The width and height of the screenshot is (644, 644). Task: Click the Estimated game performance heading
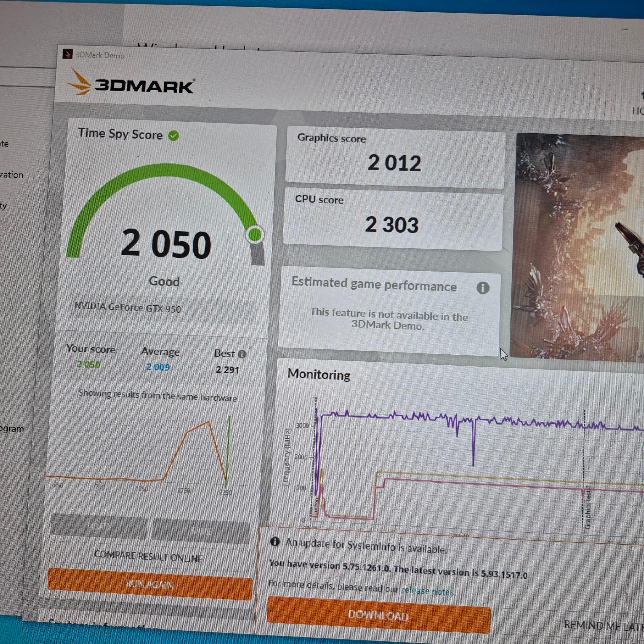click(374, 284)
